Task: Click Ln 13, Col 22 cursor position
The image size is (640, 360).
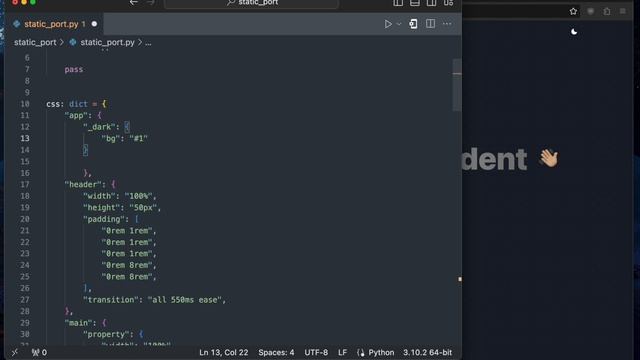Action: (223, 353)
